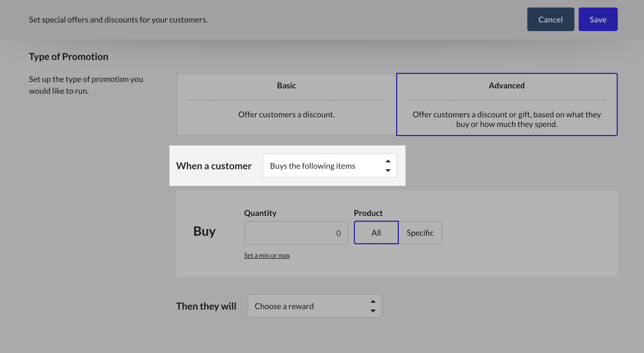Click the Cancel button

(551, 19)
